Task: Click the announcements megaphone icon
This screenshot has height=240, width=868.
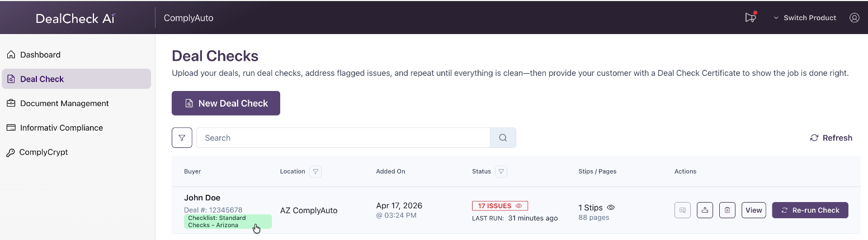Action: pos(750,18)
